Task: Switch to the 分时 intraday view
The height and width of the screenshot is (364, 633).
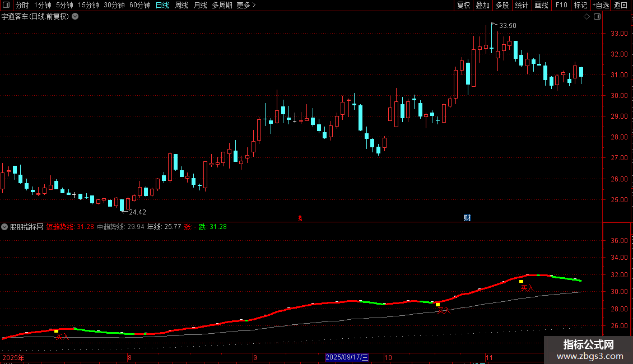Action: pyautogui.click(x=22, y=5)
